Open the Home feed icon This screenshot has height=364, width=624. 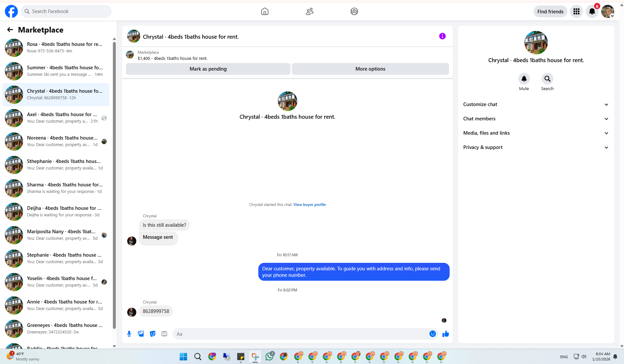tap(265, 11)
